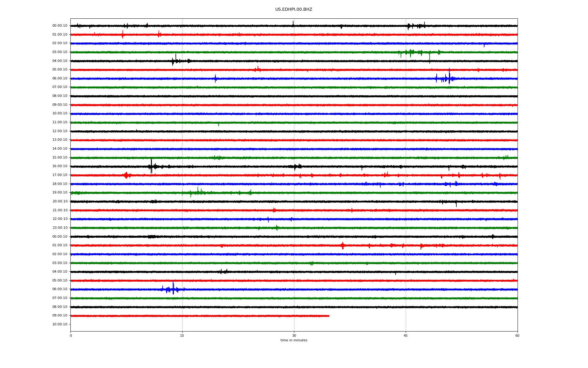The image size is (588, 368).
Task: Click the 06:00:10 label beside the upper blue trace
Action: click(60, 79)
